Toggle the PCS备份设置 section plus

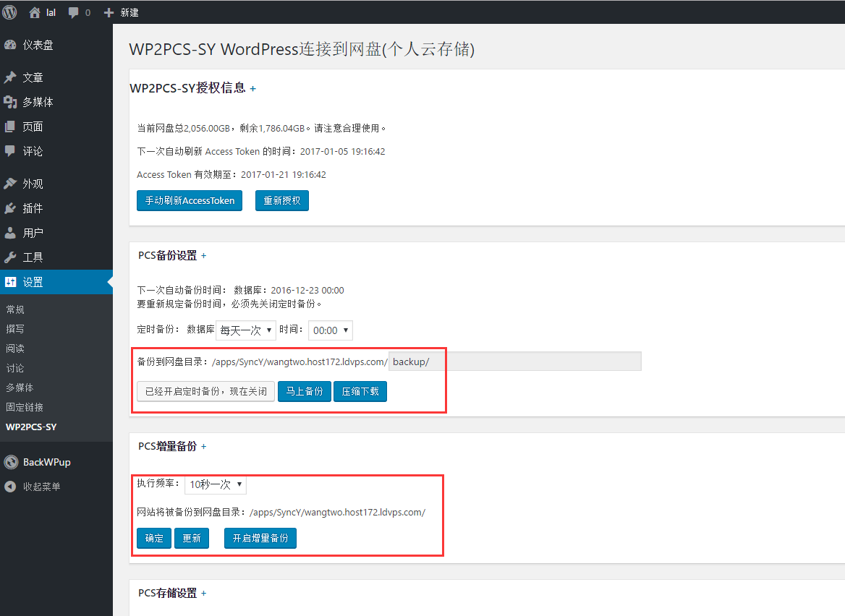204,256
